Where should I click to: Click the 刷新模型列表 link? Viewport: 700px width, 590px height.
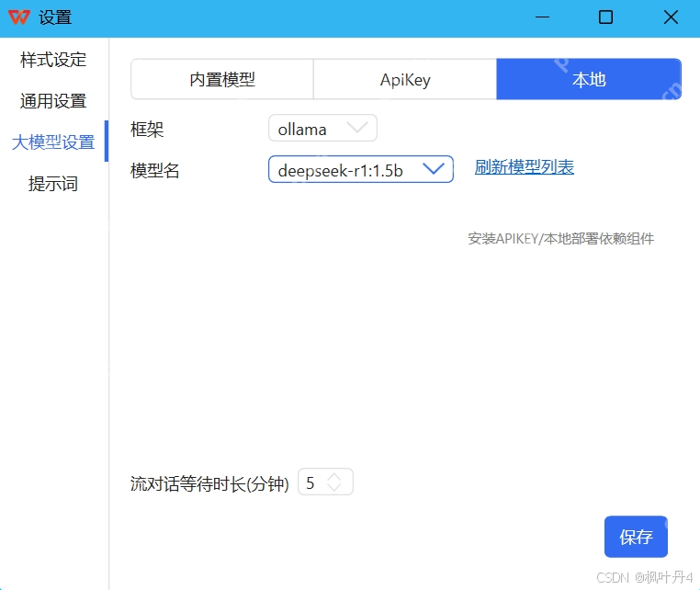coord(525,167)
